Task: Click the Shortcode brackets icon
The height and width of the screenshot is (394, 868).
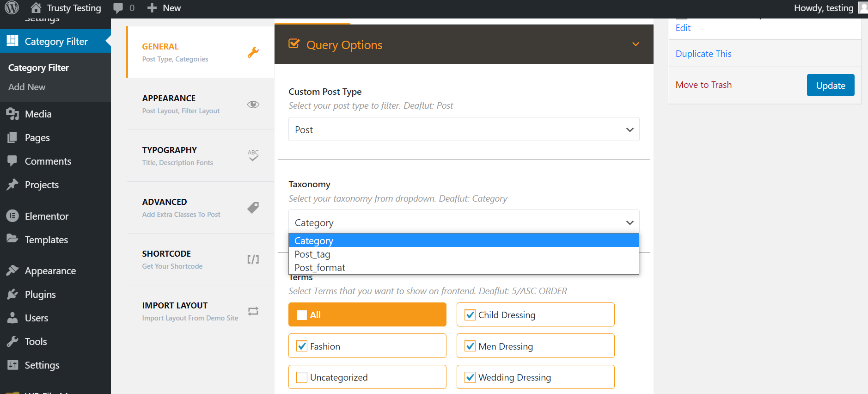Action: pos(253,259)
